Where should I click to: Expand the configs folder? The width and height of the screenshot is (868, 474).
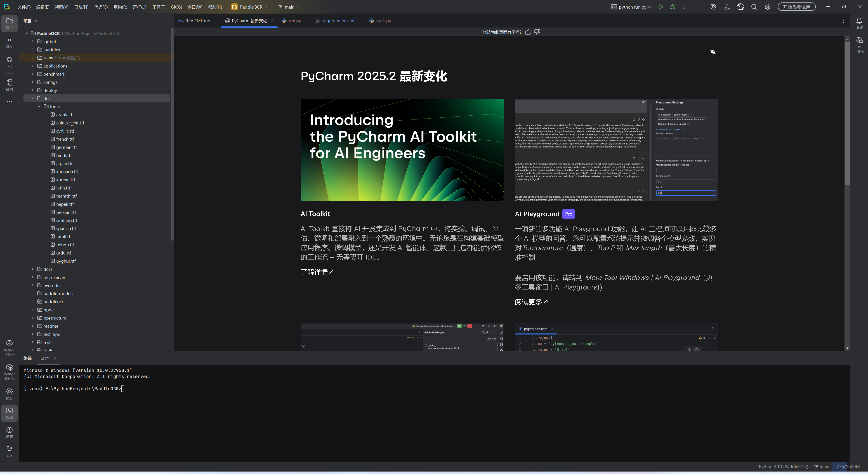click(33, 82)
